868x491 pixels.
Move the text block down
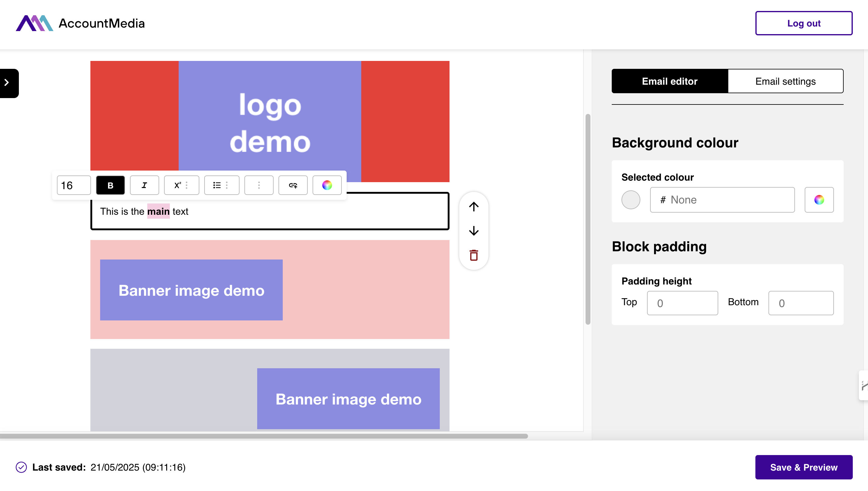[474, 231]
